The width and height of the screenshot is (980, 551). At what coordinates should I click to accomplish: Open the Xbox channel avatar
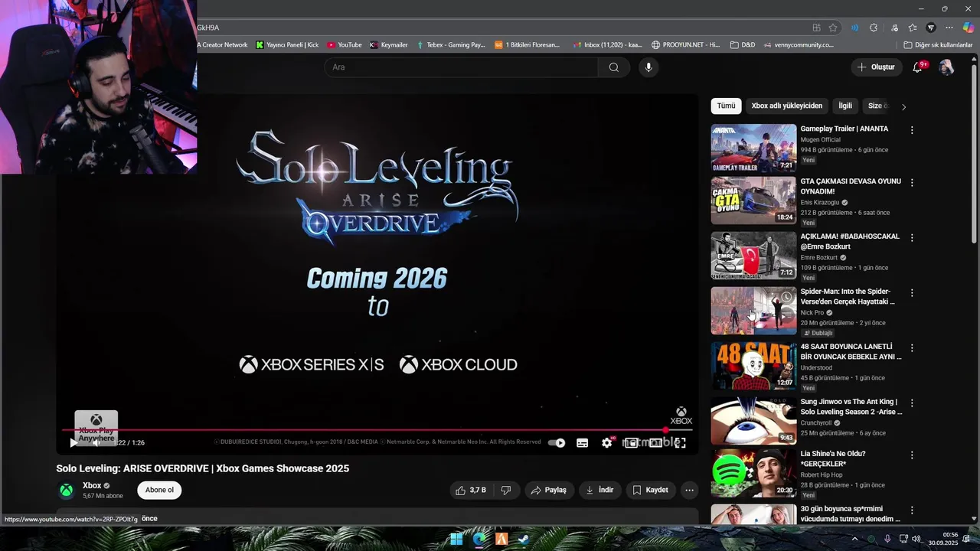[67, 490]
